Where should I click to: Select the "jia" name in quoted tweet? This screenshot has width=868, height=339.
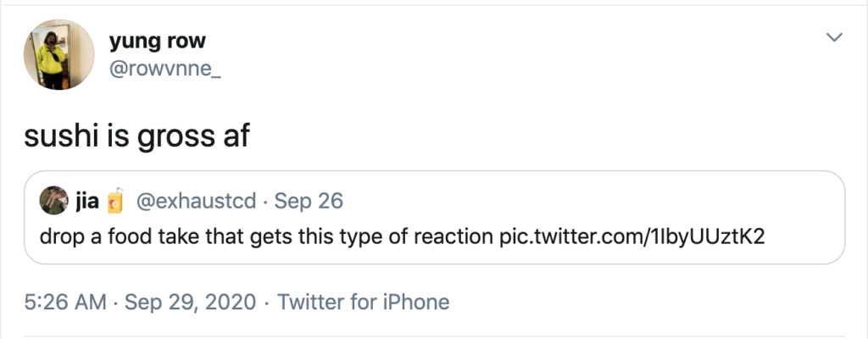click(x=87, y=201)
